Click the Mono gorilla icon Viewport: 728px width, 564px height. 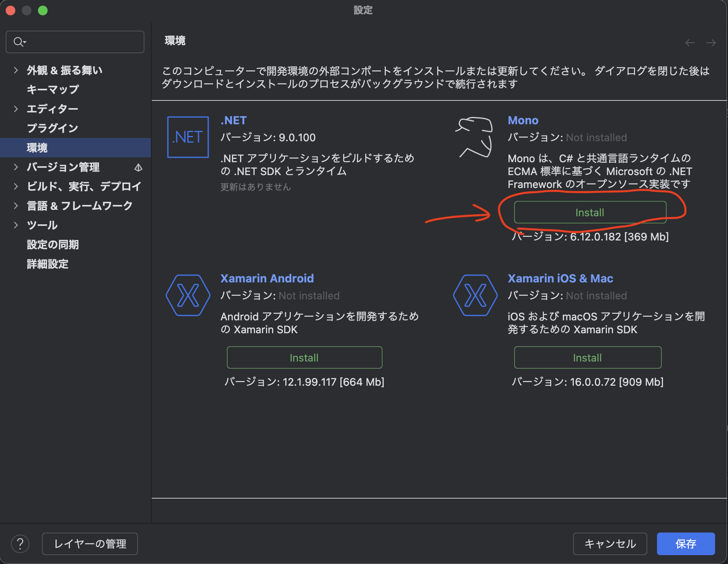(x=474, y=137)
